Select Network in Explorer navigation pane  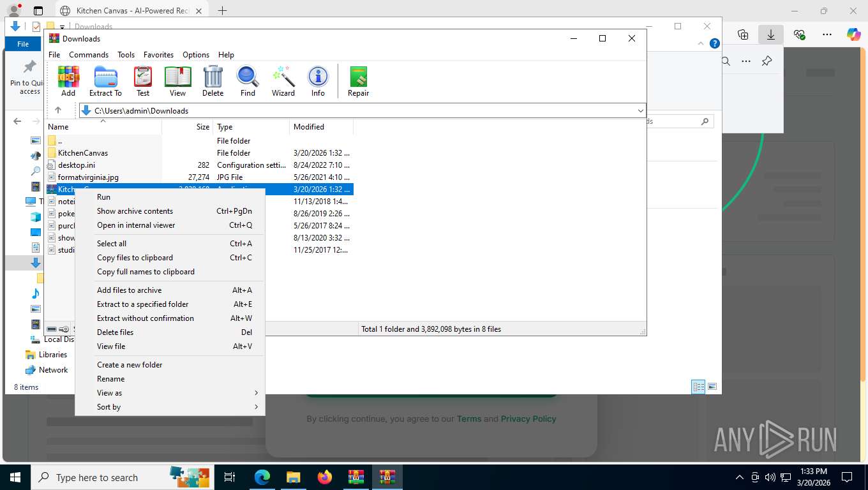(x=53, y=370)
